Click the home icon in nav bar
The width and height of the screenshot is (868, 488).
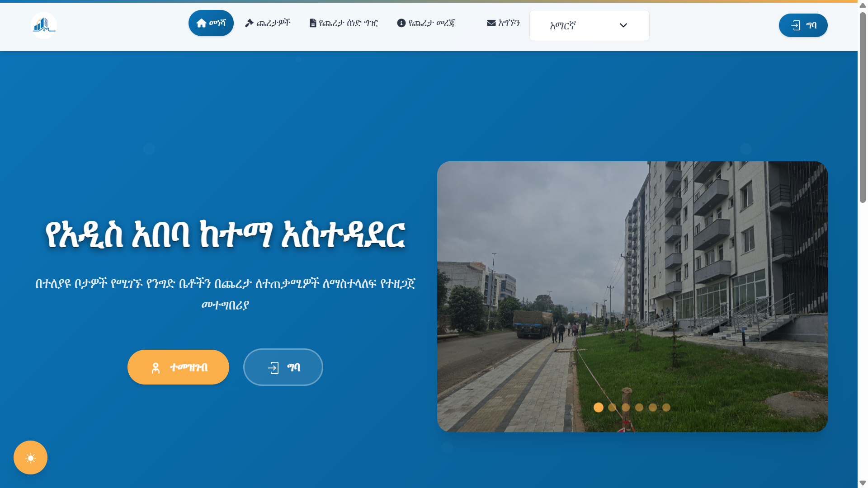pos(201,23)
